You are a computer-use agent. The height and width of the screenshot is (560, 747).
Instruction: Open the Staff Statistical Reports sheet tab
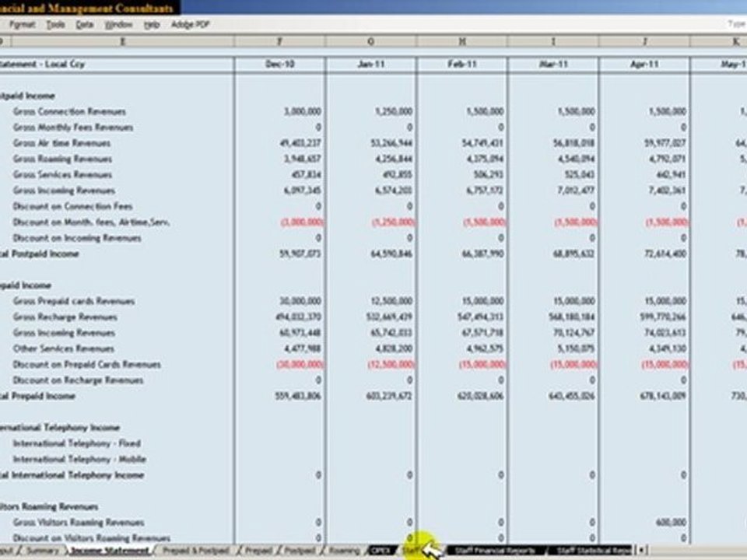click(x=592, y=551)
